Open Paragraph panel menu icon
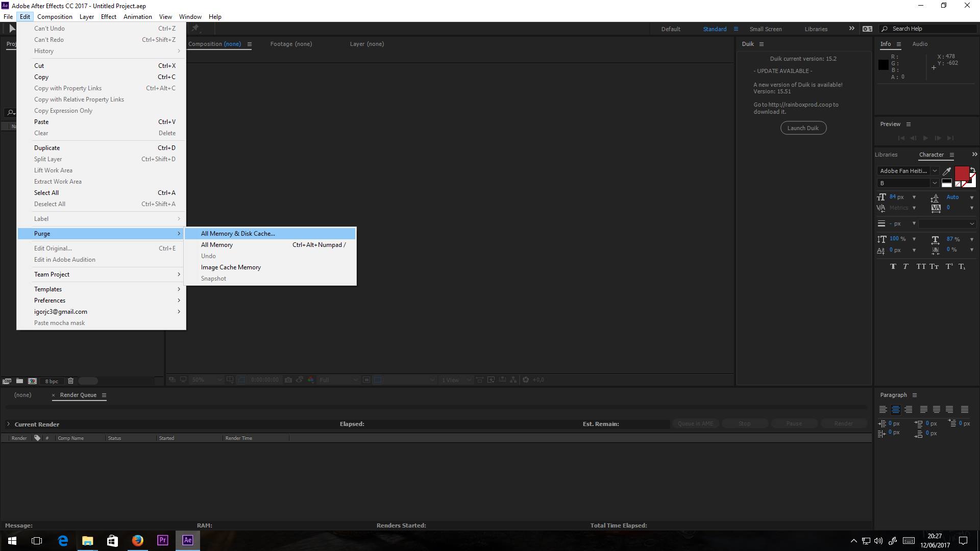 [x=915, y=395]
